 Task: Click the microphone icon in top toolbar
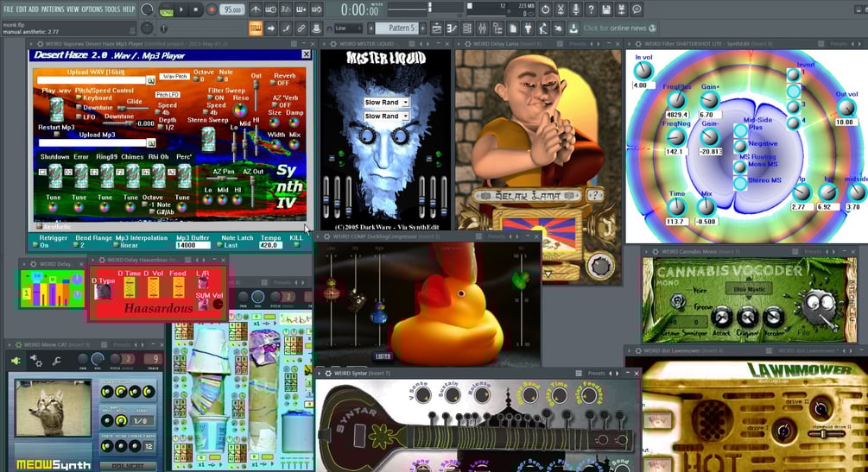coord(576,9)
